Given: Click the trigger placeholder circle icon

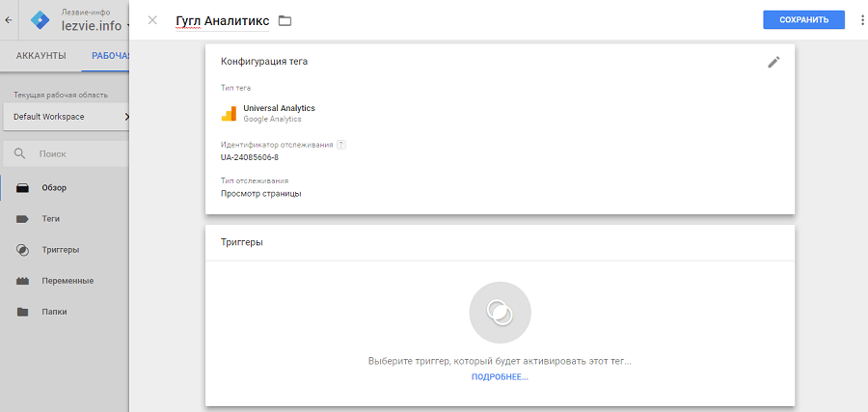Looking at the screenshot, I should 500,312.
